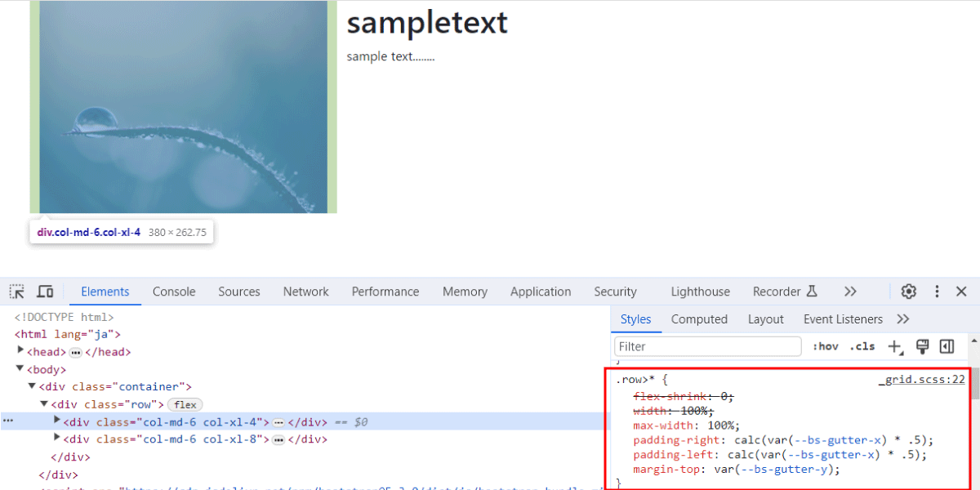Click the margin-top property name
This screenshot has width=980, height=490.
point(666,470)
